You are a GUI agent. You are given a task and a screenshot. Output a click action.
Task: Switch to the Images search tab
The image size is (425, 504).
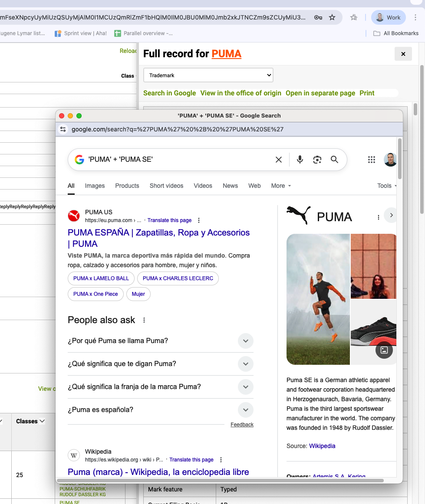95,186
